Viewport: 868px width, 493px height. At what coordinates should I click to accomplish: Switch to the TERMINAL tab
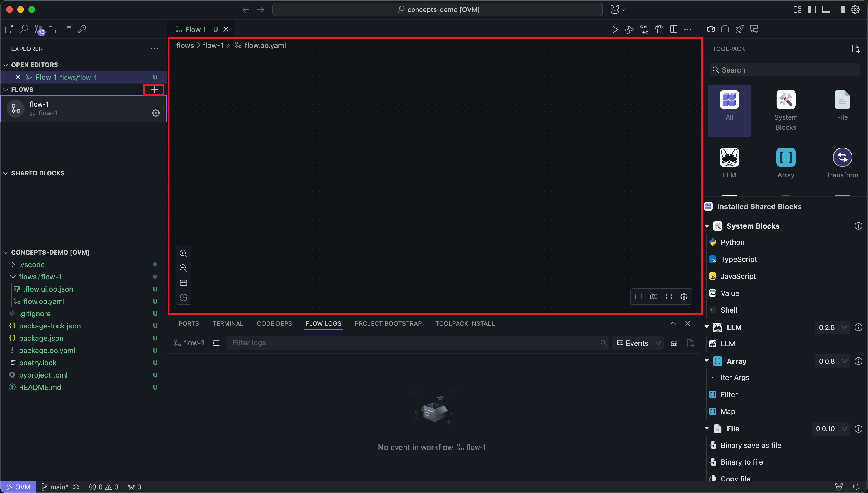tap(228, 323)
